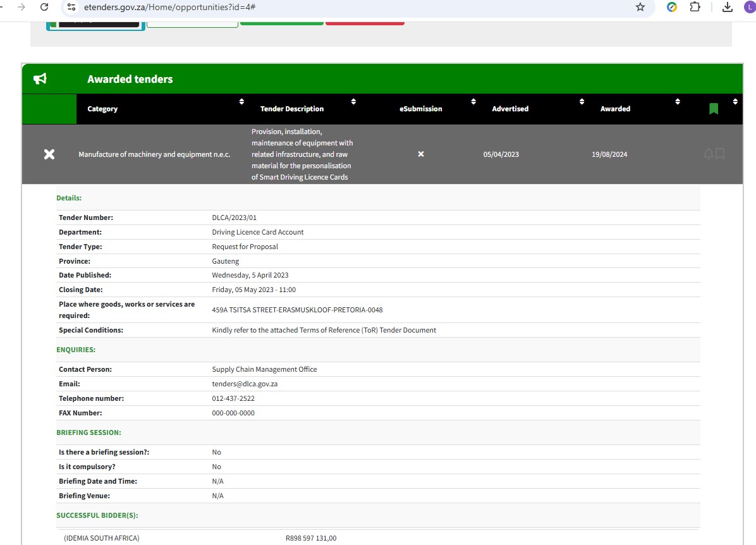
Task: Click the colorful circular extension icon
Action: (x=672, y=7)
